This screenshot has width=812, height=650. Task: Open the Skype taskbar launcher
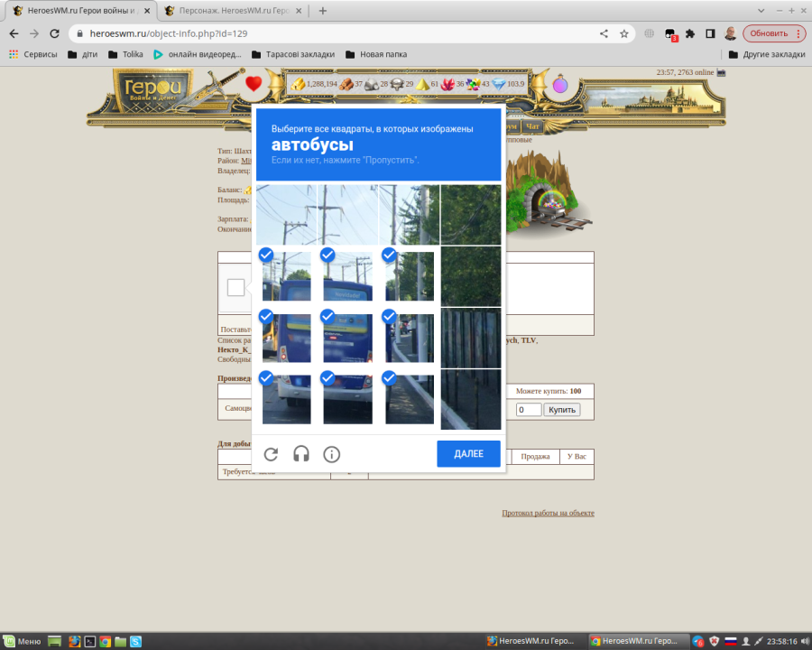(x=135, y=641)
